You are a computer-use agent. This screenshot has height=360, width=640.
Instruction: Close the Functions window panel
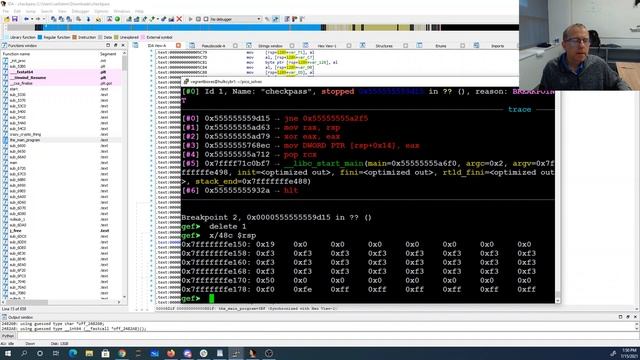(123, 46)
